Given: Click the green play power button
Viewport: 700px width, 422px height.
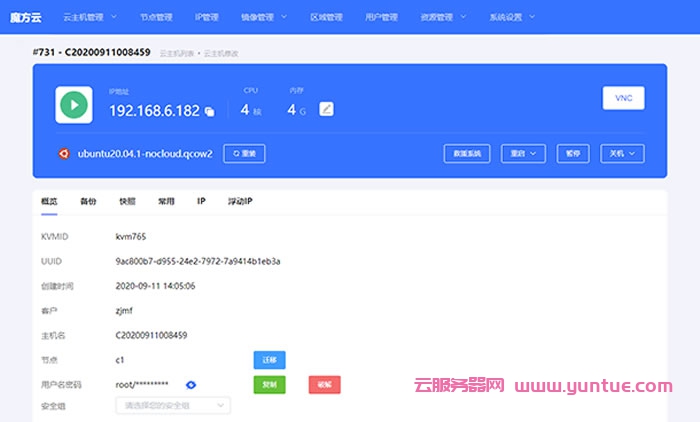Looking at the screenshot, I should tap(74, 104).
